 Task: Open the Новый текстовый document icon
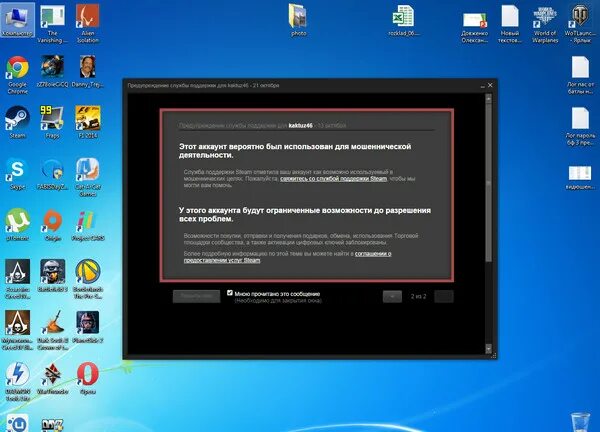(x=510, y=24)
